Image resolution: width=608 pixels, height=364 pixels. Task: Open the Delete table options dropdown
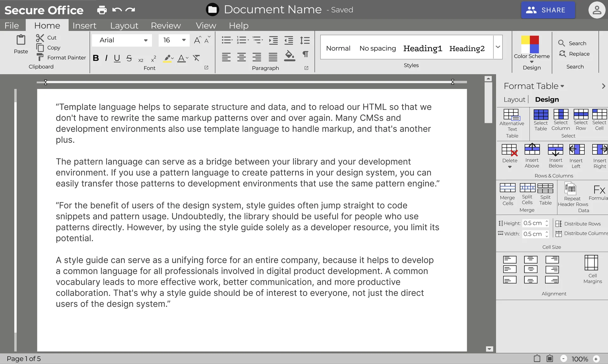510,167
